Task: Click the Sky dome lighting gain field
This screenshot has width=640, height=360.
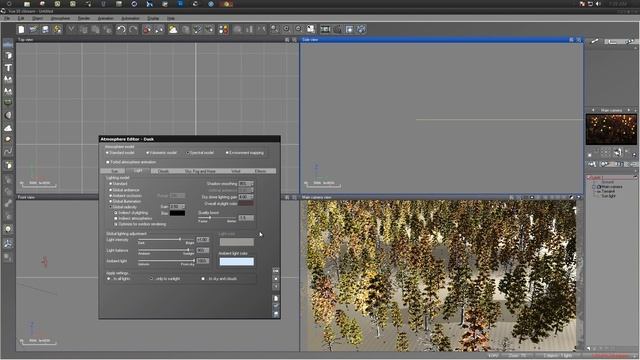Action: pyautogui.click(x=245, y=197)
